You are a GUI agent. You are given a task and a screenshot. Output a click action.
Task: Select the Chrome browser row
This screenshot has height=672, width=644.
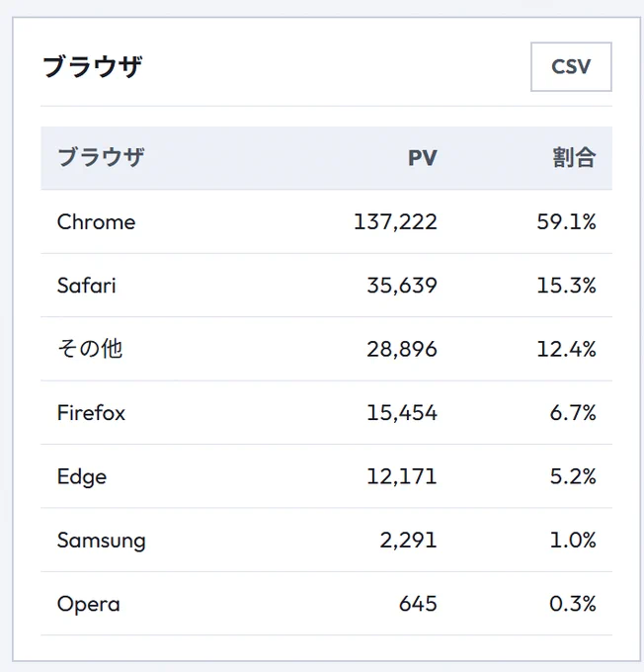point(327,221)
